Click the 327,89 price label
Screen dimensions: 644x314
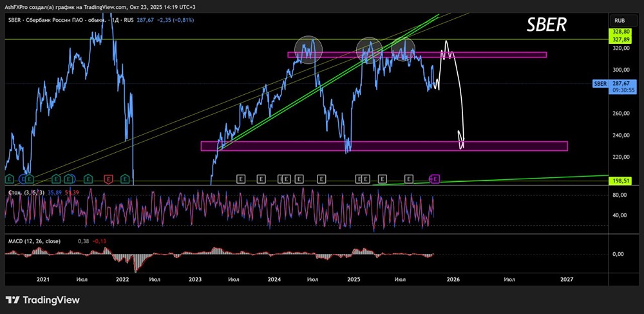tap(620, 39)
